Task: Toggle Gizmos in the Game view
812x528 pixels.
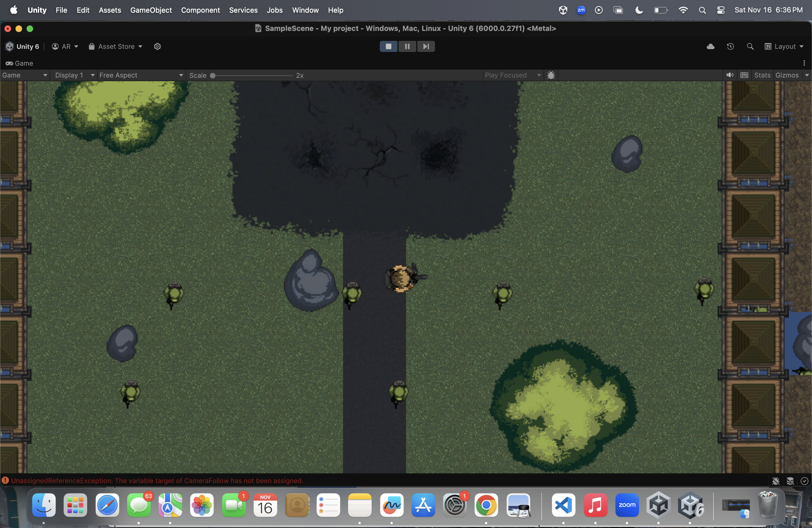Action: (x=787, y=75)
